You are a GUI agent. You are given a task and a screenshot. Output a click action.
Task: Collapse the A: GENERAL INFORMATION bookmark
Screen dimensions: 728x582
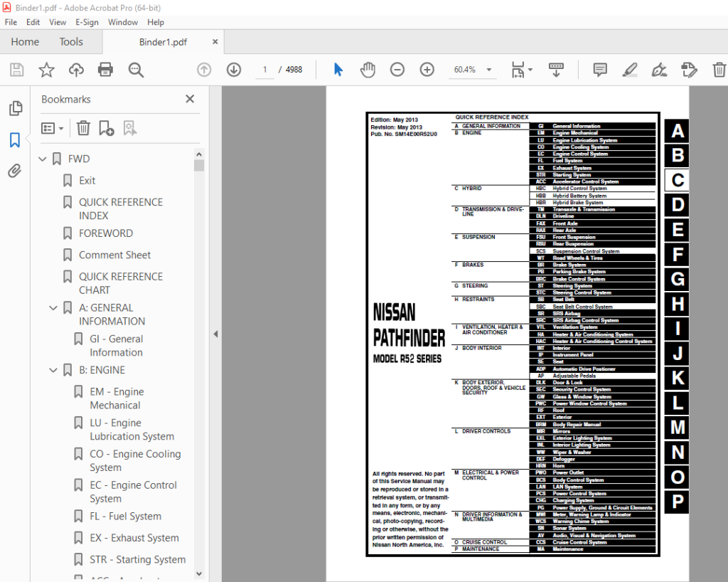point(53,308)
